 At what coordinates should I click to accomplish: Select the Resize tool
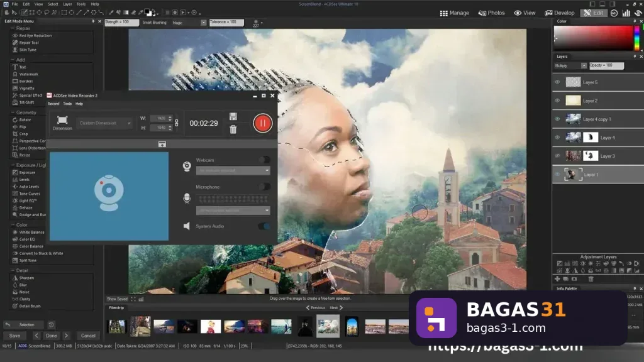tap(22, 155)
